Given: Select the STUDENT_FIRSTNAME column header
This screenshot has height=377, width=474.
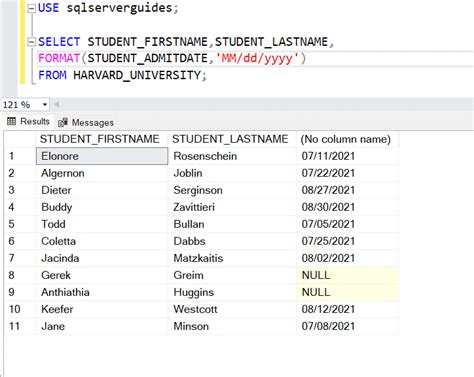Looking at the screenshot, I should point(101,139).
